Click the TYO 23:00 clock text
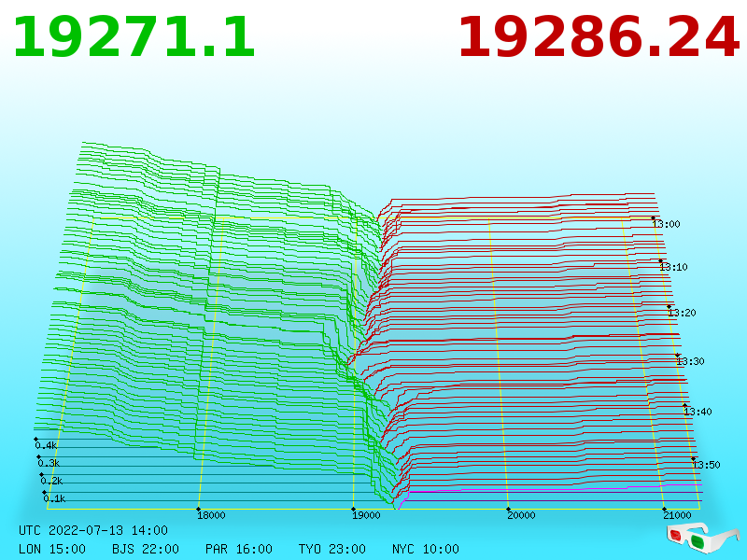 [332, 549]
